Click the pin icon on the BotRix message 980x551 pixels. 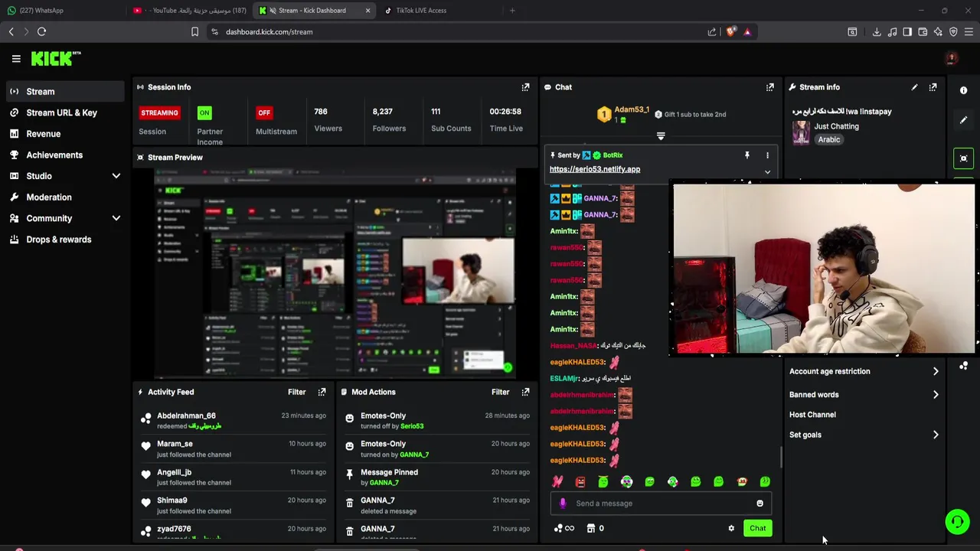[x=746, y=155]
